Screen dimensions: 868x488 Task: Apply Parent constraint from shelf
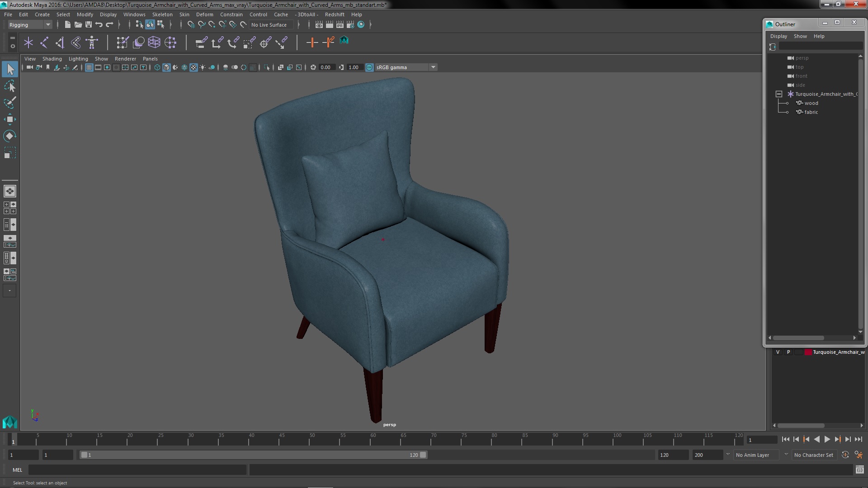click(202, 43)
